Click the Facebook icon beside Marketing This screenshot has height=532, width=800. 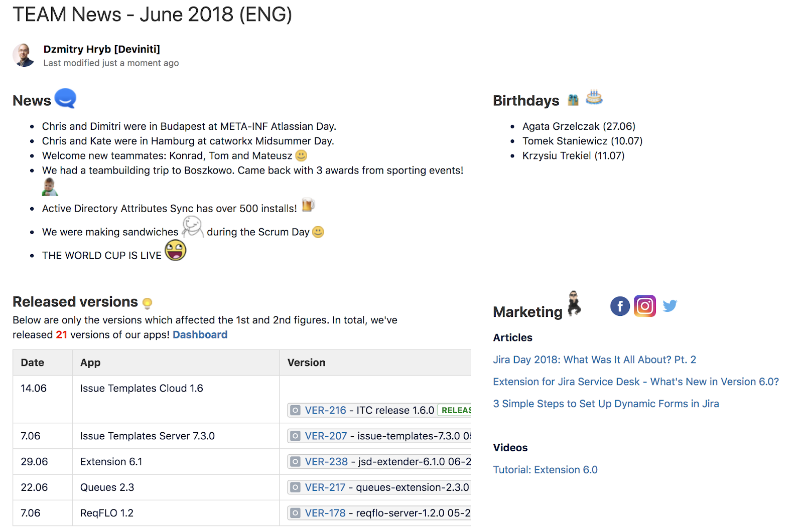point(620,306)
